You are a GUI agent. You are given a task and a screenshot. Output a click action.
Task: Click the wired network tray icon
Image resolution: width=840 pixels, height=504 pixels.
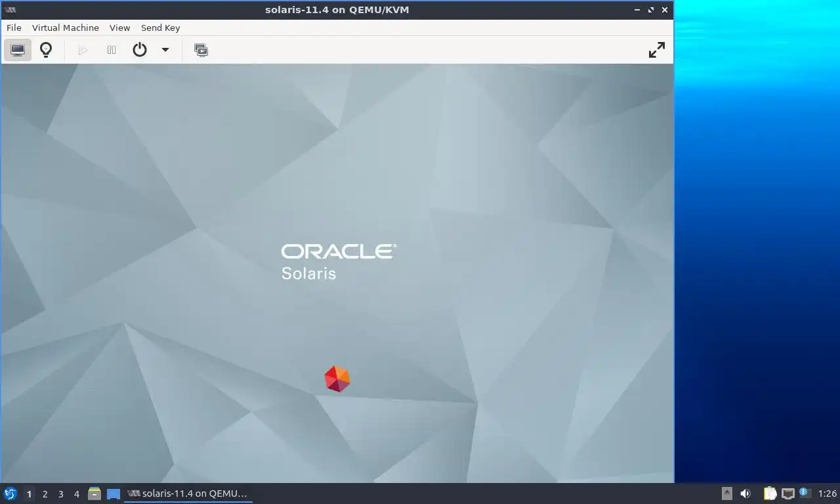click(x=788, y=493)
